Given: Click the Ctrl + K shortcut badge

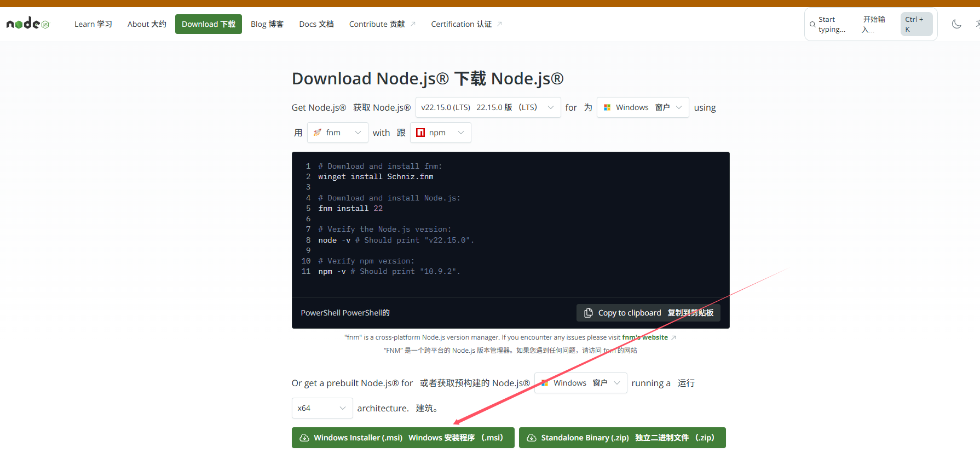Looking at the screenshot, I should (x=916, y=24).
